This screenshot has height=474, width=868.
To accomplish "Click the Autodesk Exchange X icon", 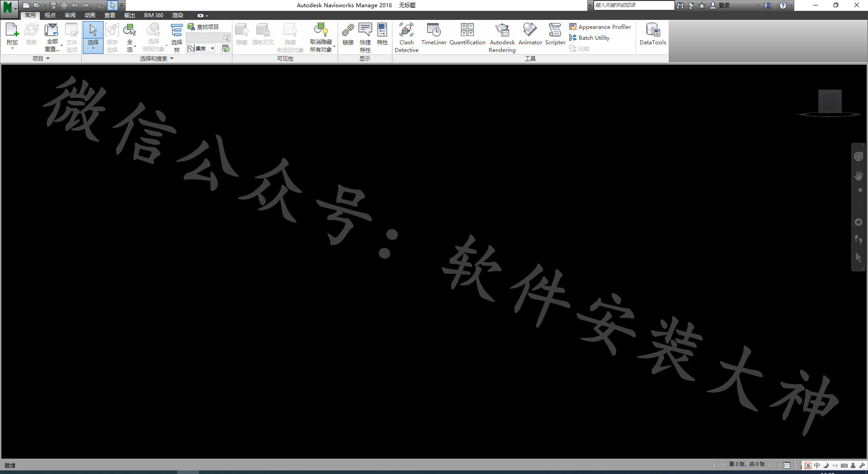I will pyautogui.click(x=767, y=5).
